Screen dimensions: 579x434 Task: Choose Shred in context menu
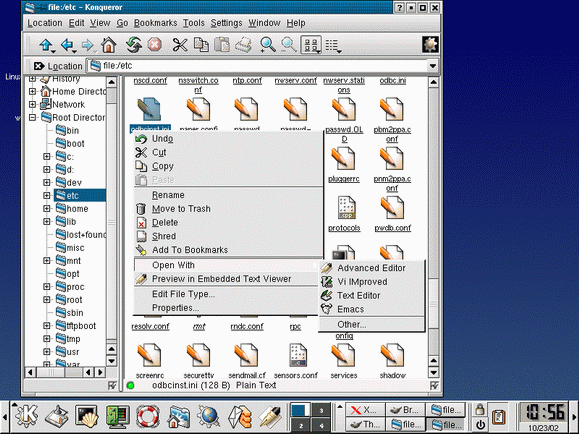tap(228, 236)
